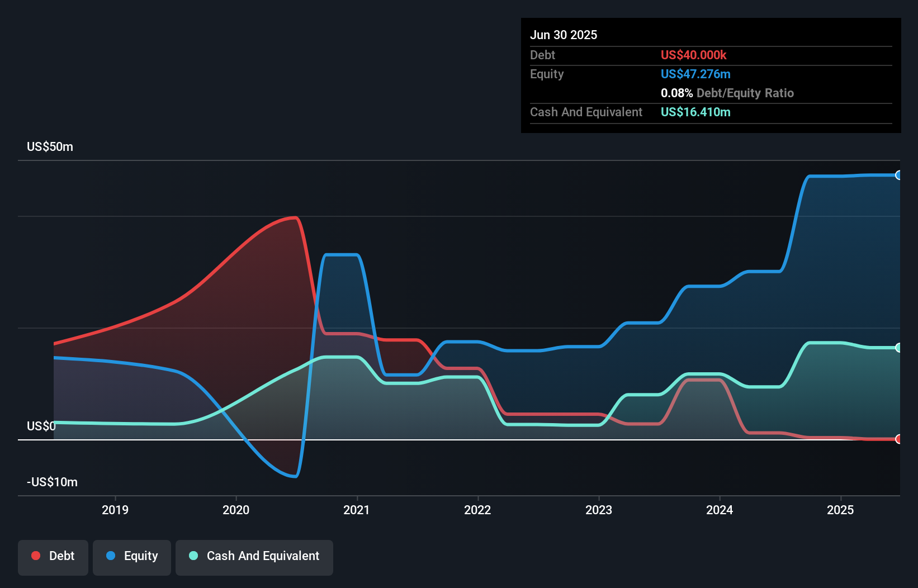Click the 2023 x-axis label
This screenshot has width=918, height=588.
(x=599, y=510)
